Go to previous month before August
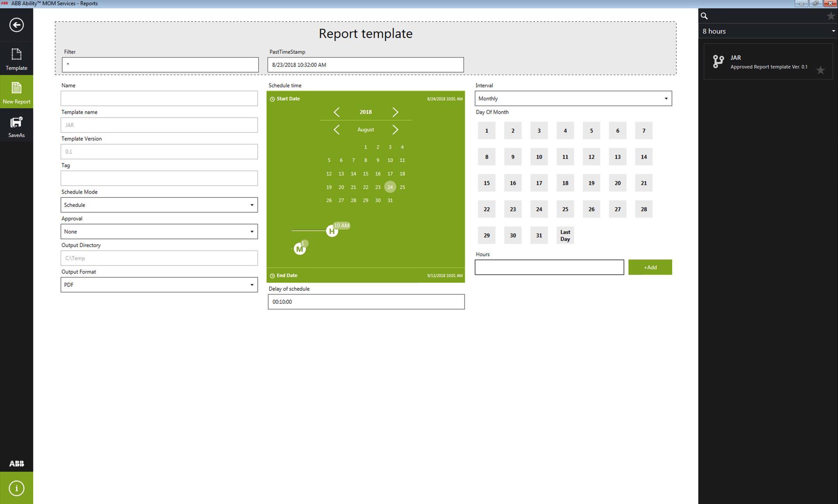Screen dimensions: 838x504 (337, 130)
